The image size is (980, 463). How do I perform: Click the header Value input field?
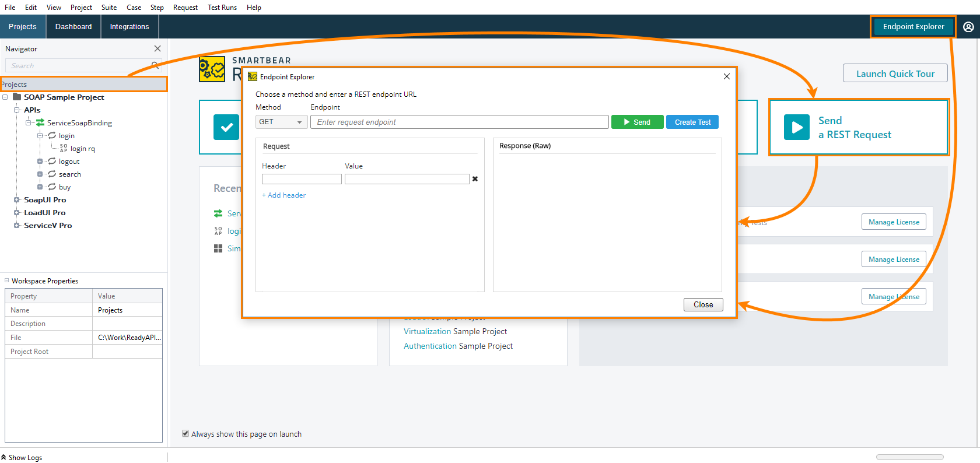pos(407,179)
